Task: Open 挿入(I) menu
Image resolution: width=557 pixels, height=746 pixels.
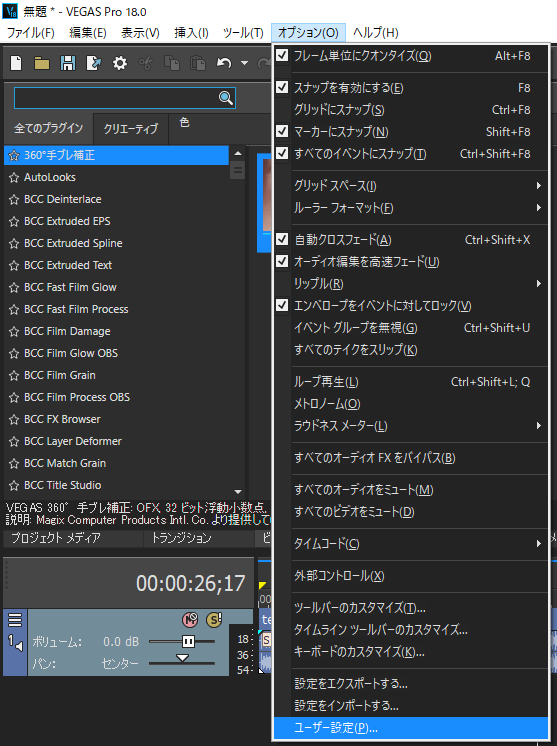Action: click(x=191, y=33)
